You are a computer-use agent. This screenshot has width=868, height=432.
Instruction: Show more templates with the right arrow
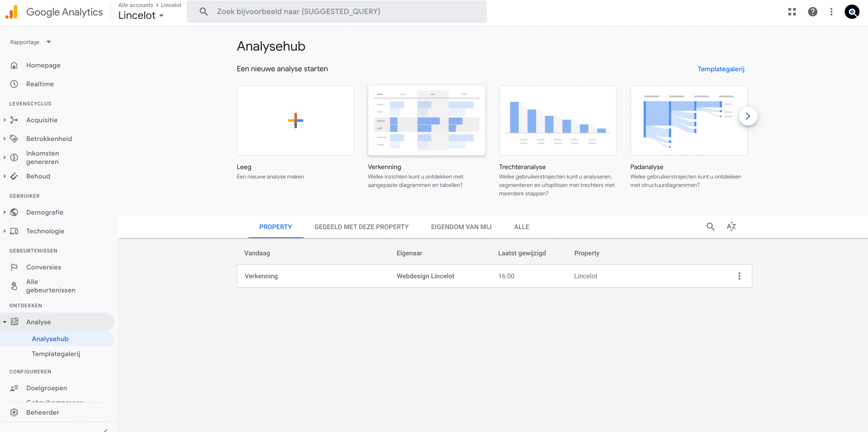748,116
